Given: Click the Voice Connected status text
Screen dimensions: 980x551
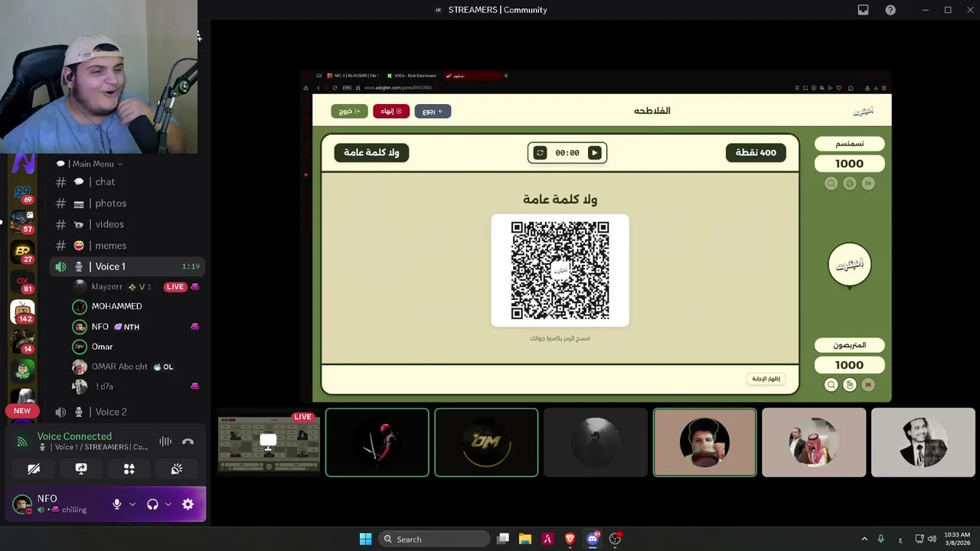Looking at the screenshot, I should [x=74, y=436].
